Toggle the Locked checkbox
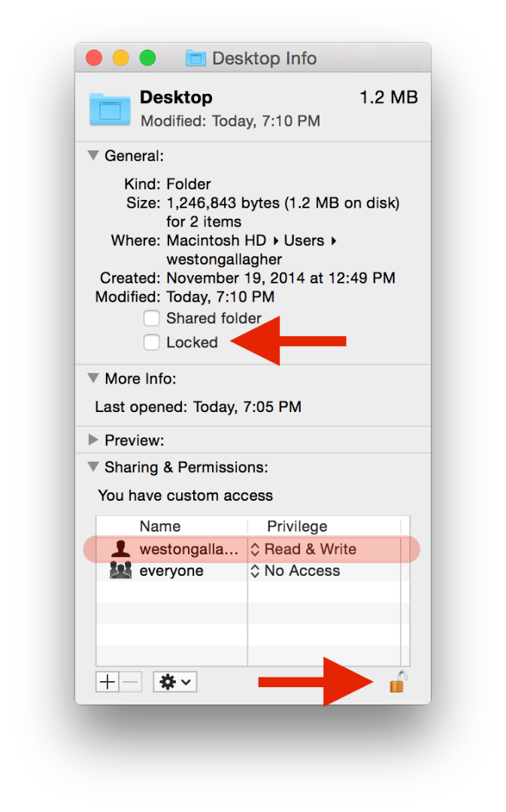The image size is (506, 812). point(152,342)
